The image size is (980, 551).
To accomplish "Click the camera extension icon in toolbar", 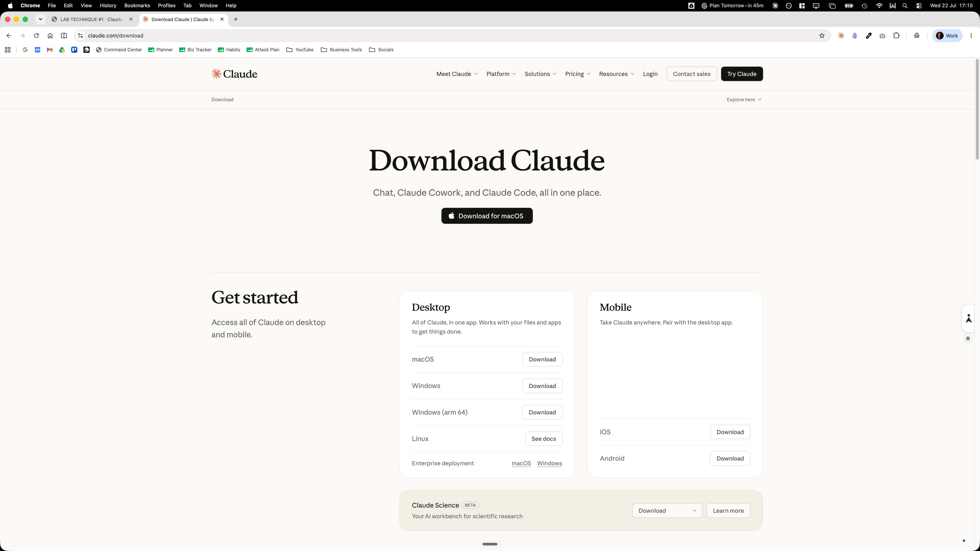I will [x=882, y=35].
